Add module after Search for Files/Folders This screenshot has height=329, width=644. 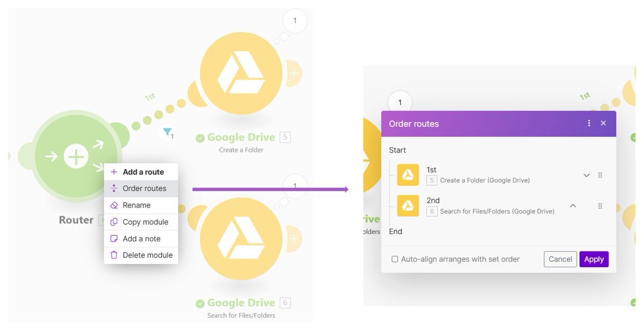point(294,239)
